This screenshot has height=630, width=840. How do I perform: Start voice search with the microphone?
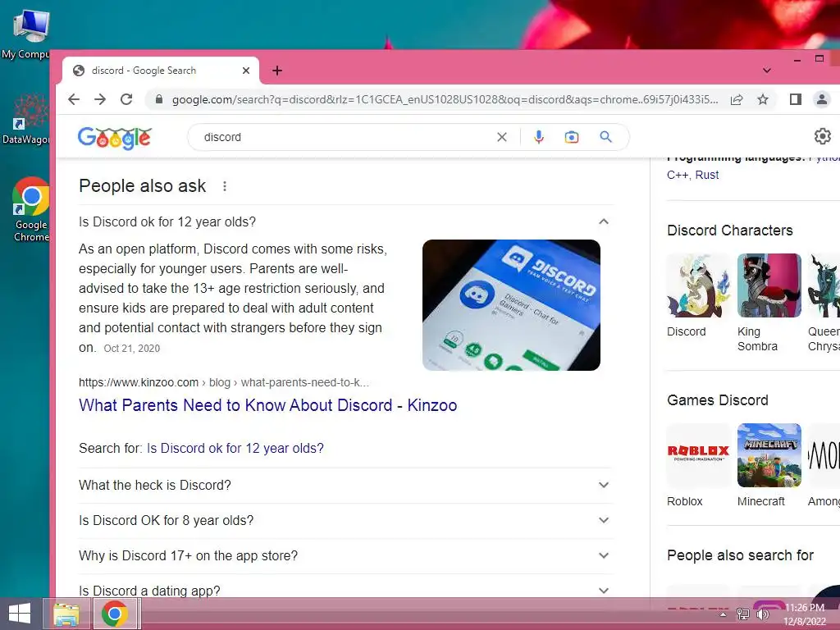pos(538,137)
